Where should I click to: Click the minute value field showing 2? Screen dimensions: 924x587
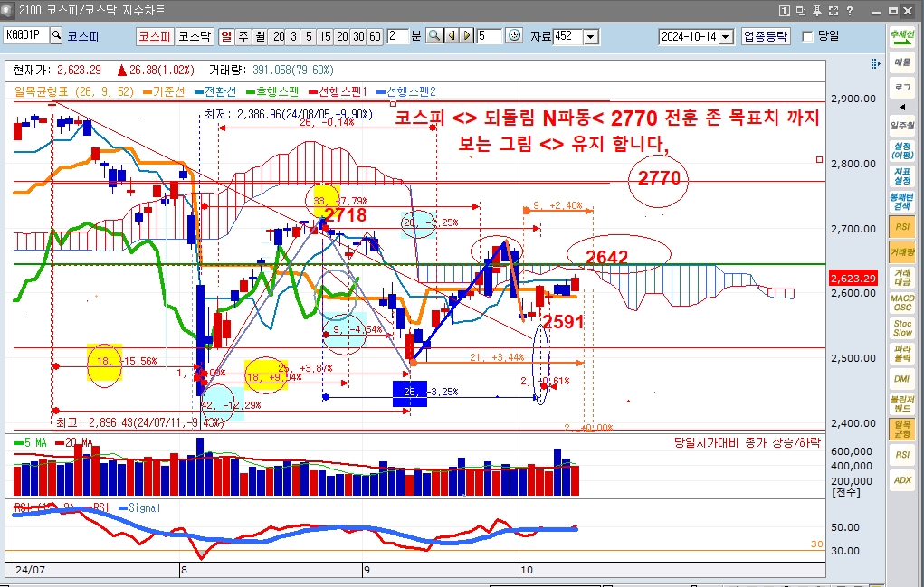398,36
